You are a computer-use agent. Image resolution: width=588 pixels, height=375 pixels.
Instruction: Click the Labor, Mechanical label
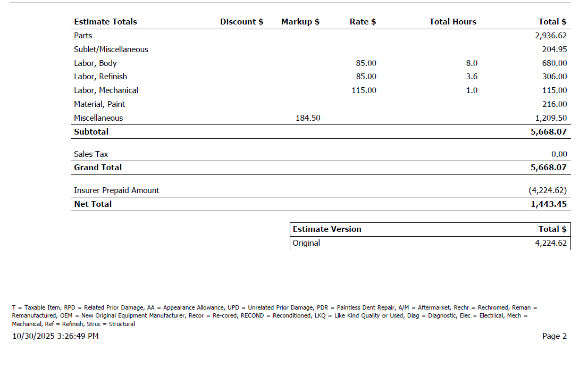(x=106, y=90)
